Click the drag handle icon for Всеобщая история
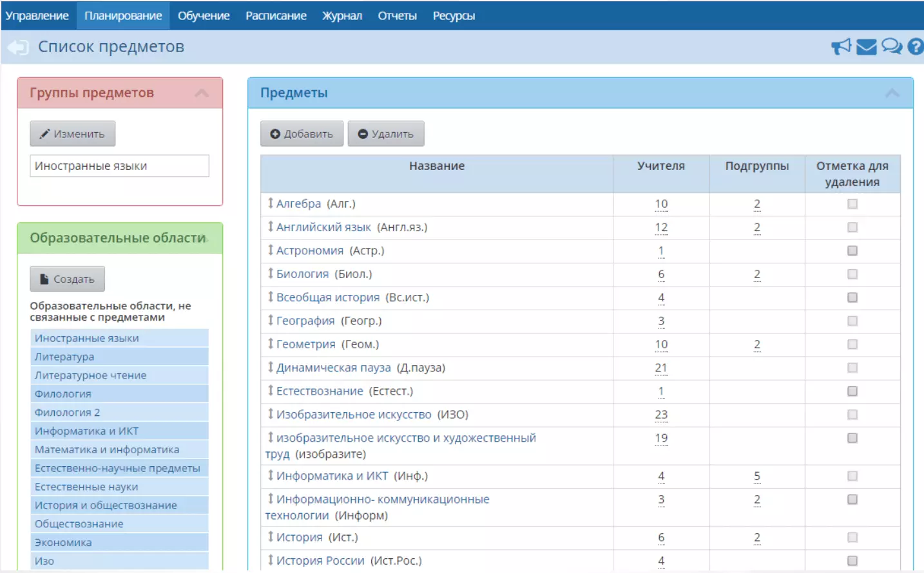The image size is (924, 573). [x=271, y=297]
